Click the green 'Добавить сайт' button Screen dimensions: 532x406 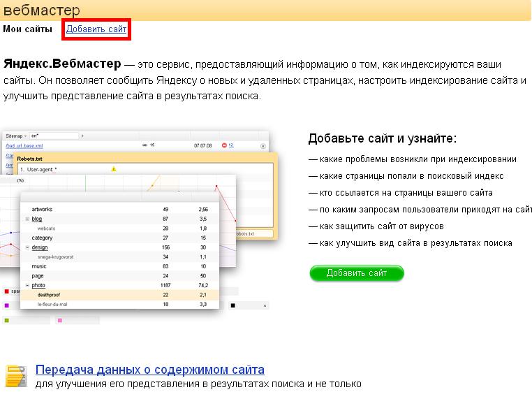pyautogui.click(x=357, y=273)
